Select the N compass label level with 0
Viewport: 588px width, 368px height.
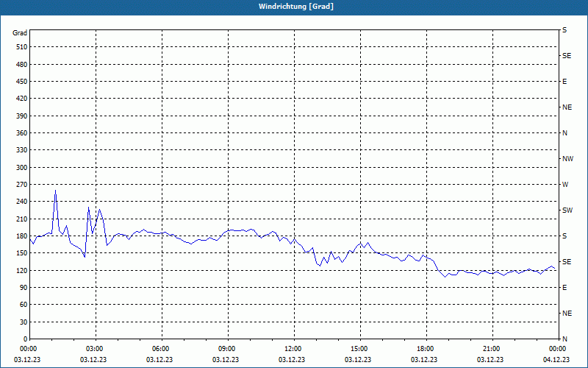pyautogui.click(x=564, y=339)
